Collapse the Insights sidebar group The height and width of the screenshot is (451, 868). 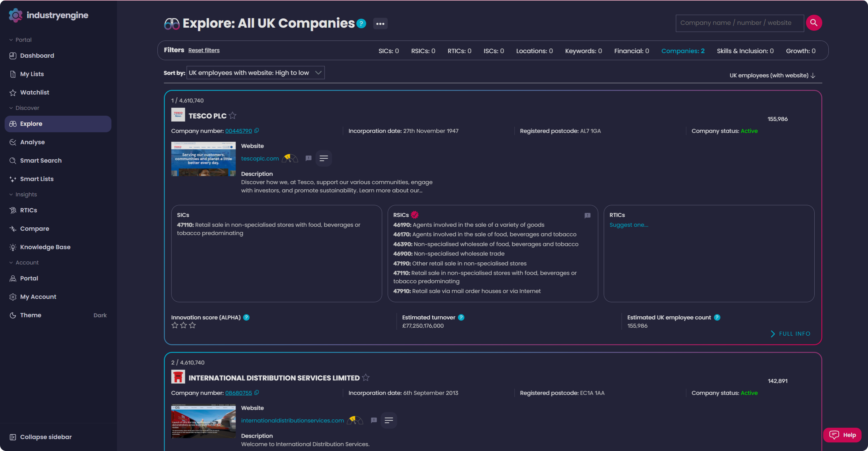[x=23, y=195]
